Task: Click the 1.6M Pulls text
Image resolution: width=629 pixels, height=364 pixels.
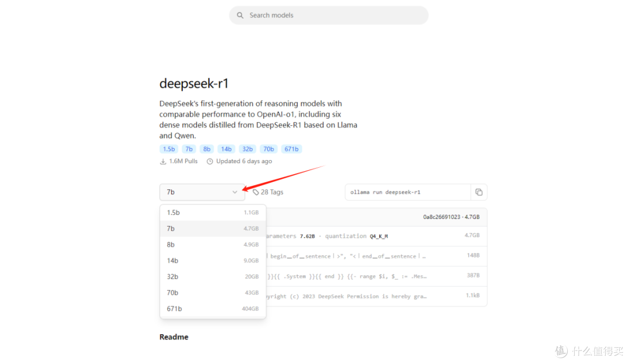Action: (183, 161)
